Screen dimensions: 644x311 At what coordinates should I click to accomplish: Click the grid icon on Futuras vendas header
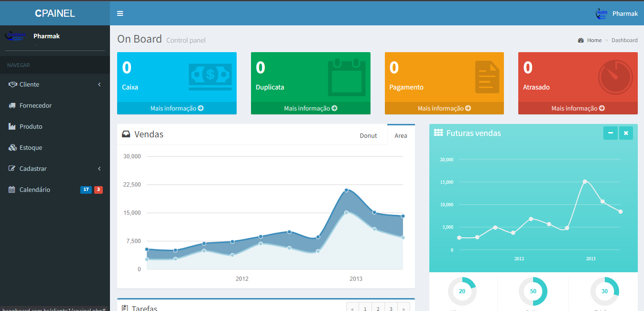tap(438, 133)
